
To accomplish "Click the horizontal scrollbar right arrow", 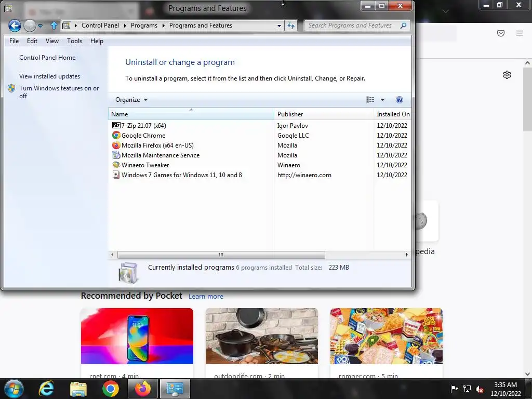I will (407, 255).
